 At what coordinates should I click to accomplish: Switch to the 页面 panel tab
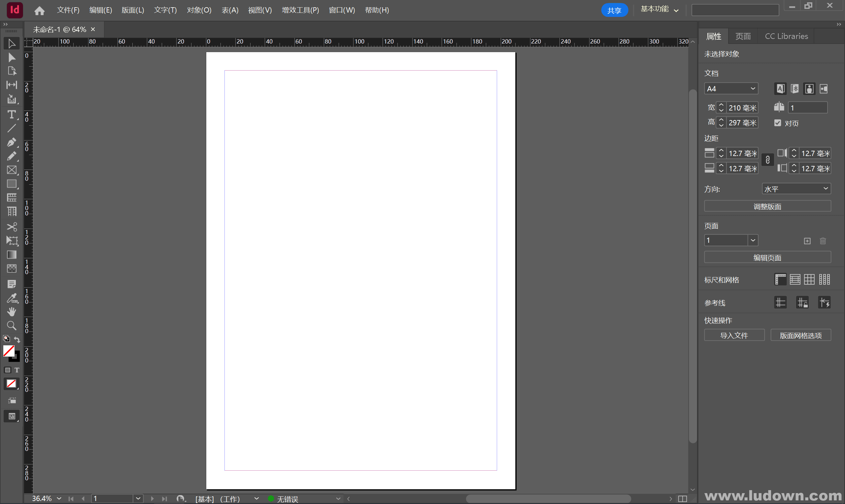tap(743, 36)
